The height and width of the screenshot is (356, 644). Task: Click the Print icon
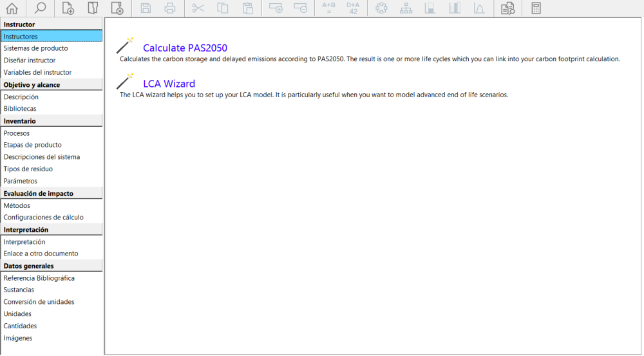[169, 8]
